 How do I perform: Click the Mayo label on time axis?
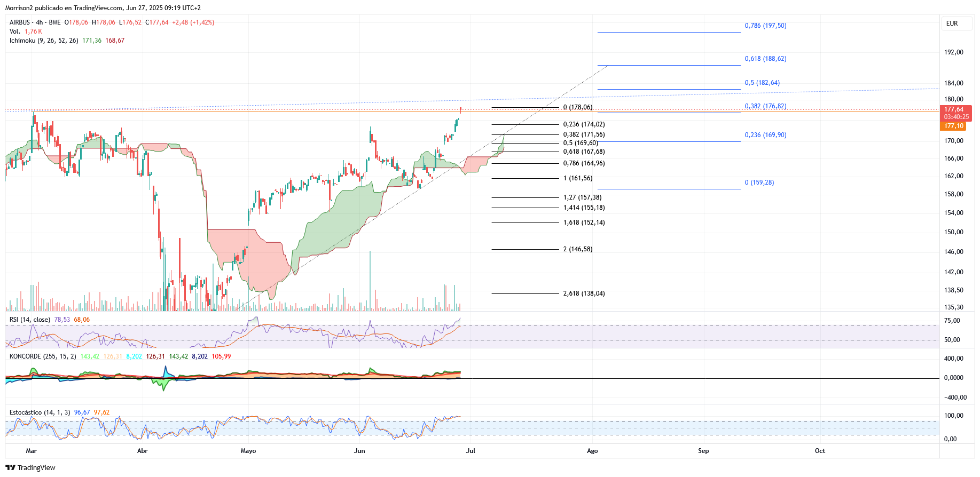pyautogui.click(x=248, y=451)
